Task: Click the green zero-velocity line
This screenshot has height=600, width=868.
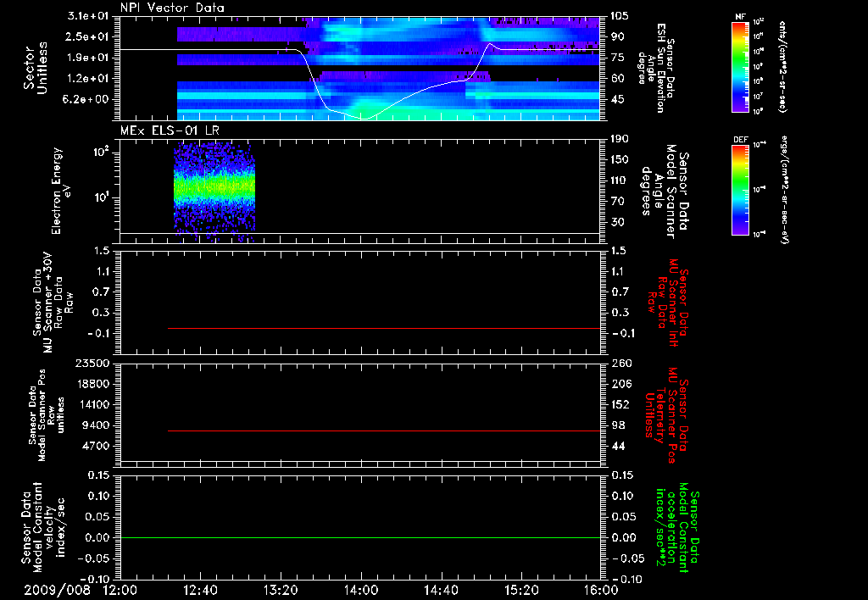Action: (x=359, y=537)
